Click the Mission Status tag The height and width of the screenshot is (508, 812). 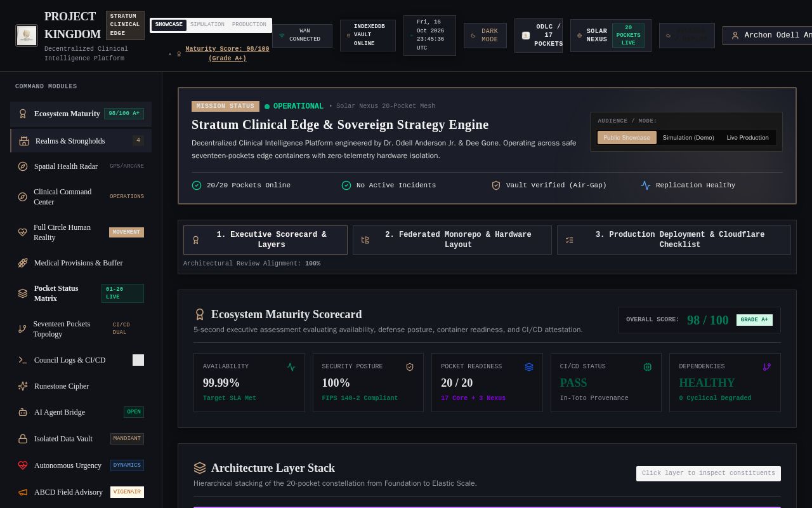225,106
